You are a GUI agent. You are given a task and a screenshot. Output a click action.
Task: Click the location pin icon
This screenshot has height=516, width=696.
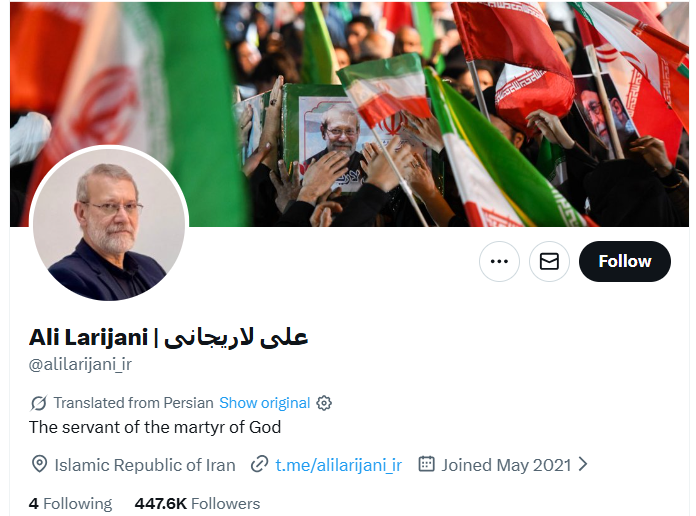(x=40, y=464)
